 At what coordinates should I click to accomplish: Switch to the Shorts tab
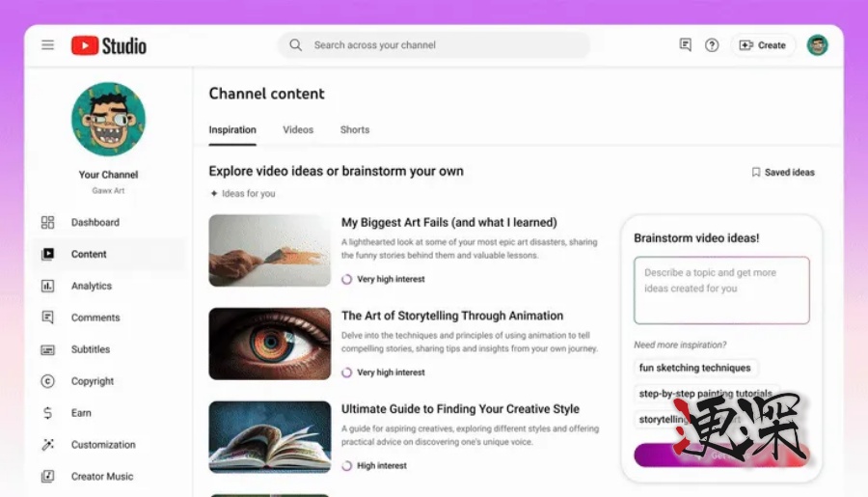355,130
